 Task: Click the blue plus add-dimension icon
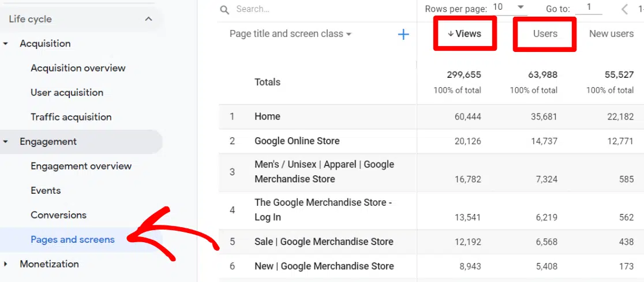pos(403,35)
